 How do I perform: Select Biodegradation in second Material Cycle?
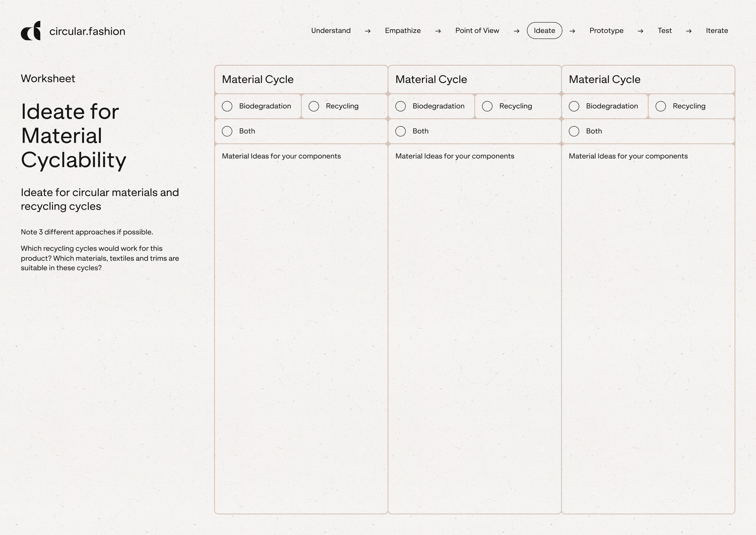coord(400,106)
